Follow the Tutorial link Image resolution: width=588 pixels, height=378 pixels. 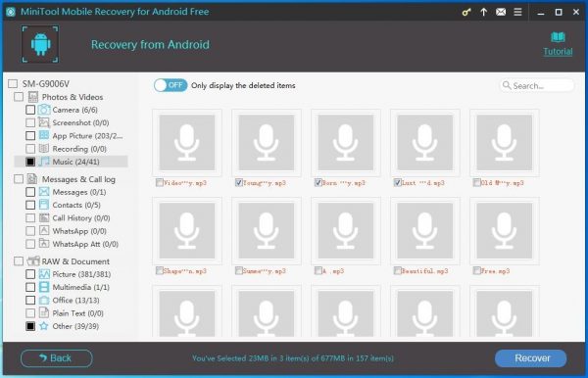(558, 51)
